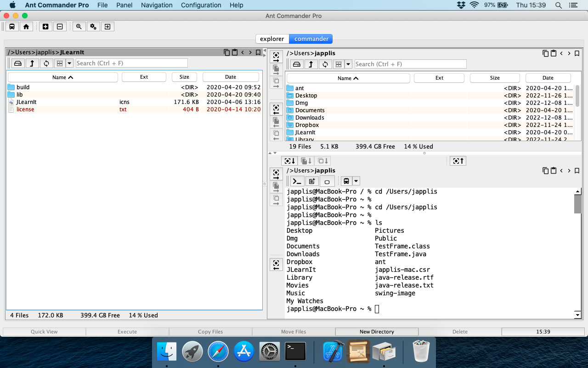This screenshot has width=588, height=368.
Task: Bookmark icon in upper right file panel header
Action: point(577,53)
